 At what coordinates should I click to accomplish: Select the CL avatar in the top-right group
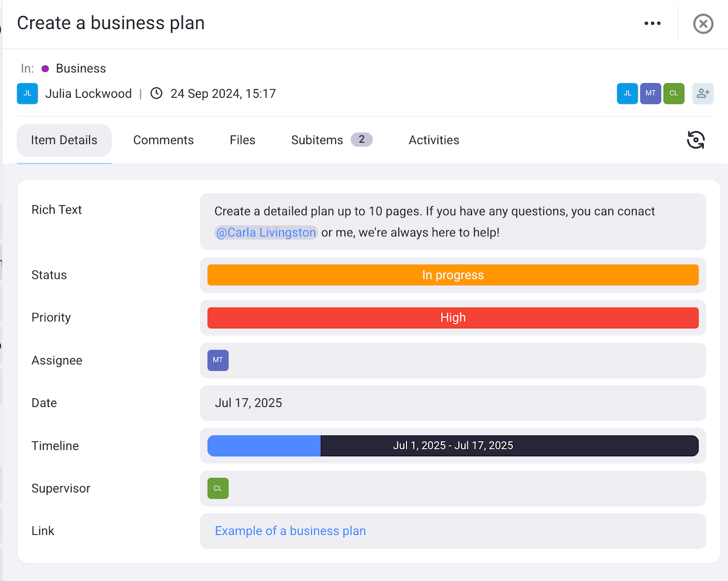[673, 93]
